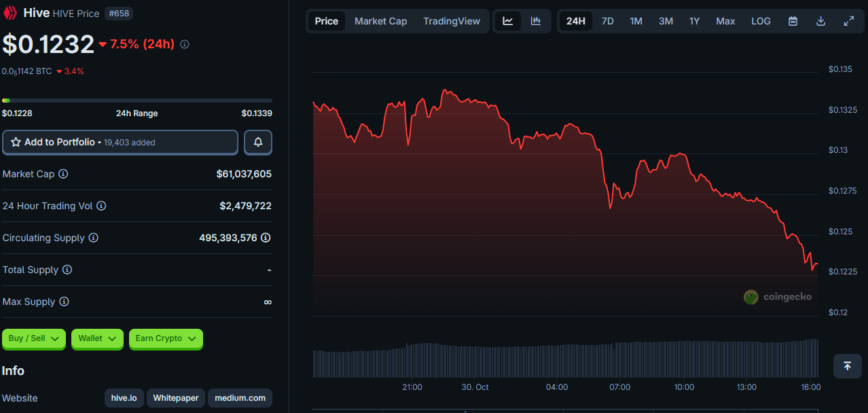Expand chart to fullscreen

[848, 21]
